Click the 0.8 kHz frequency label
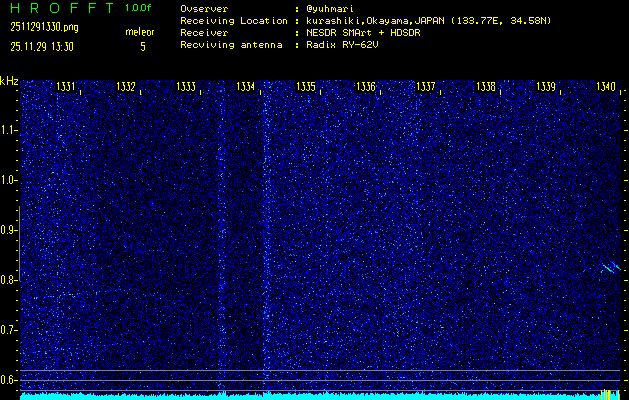 (8, 280)
